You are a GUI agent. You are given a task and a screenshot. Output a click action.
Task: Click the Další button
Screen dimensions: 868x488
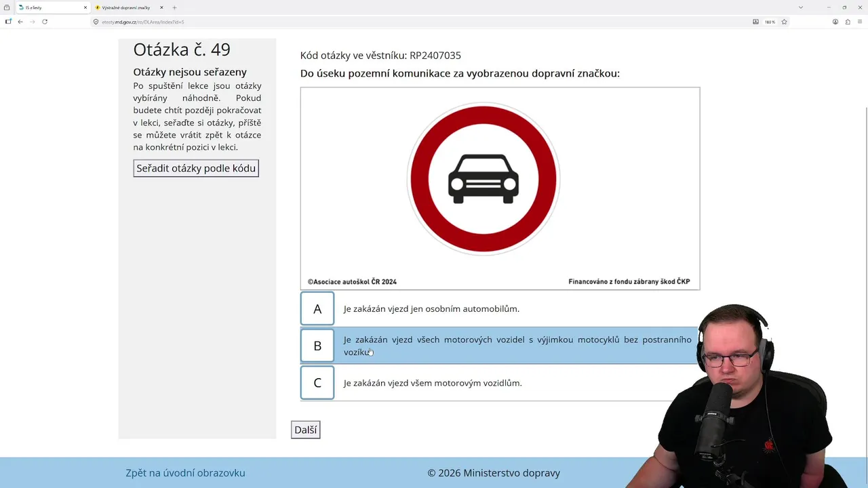[305, 430]
